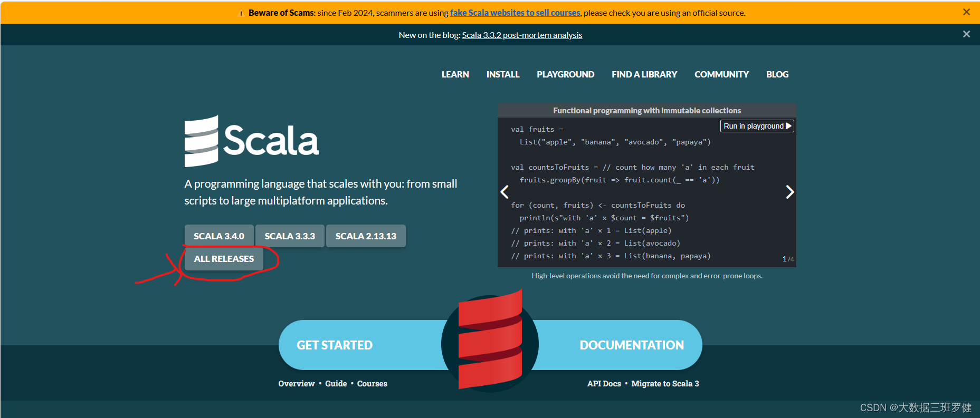The height and width of the screenshot is (418, 980).
Task: Go to the PLAYGROUND page
Action: coord(566,74)
